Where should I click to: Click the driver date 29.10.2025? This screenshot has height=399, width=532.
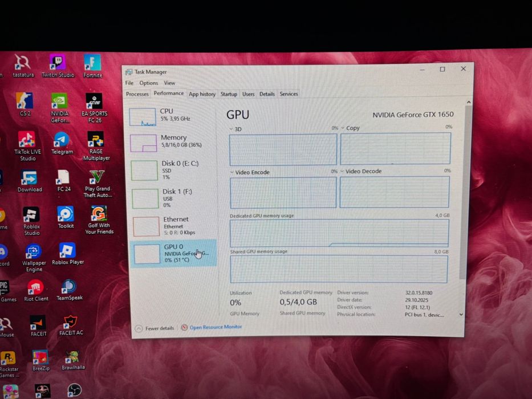[x=416, y=300]
